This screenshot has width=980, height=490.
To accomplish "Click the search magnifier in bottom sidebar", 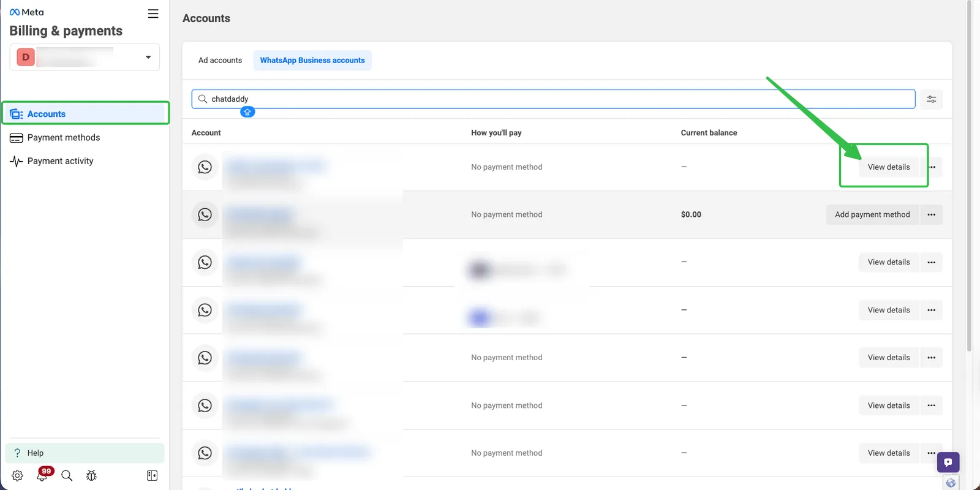I will 67,476.
